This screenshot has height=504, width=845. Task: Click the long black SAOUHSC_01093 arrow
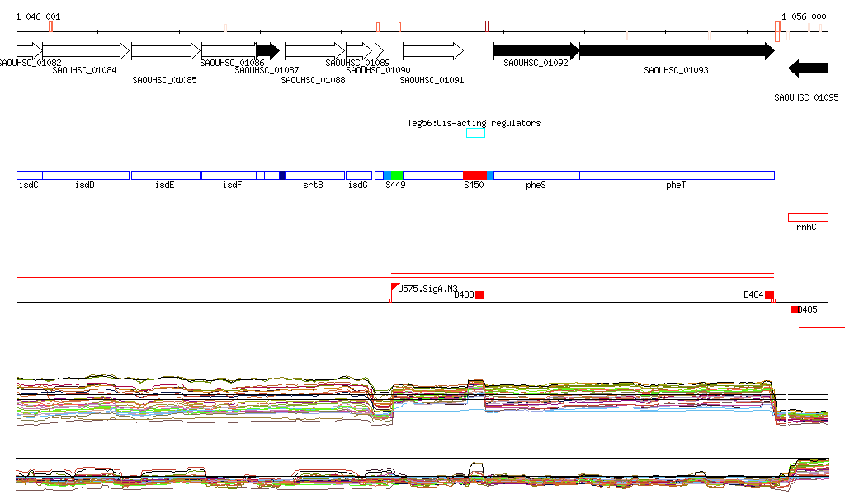[x=677, y=51]
